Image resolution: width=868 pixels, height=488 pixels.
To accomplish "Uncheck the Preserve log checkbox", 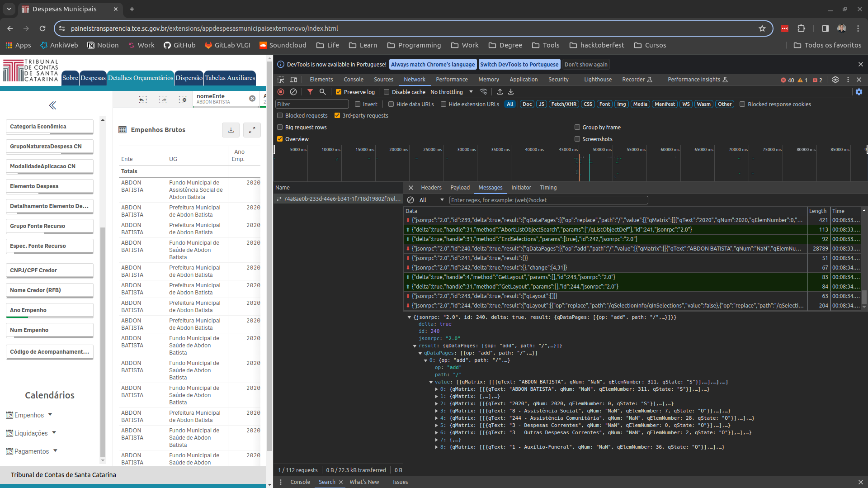I will 338,92.
